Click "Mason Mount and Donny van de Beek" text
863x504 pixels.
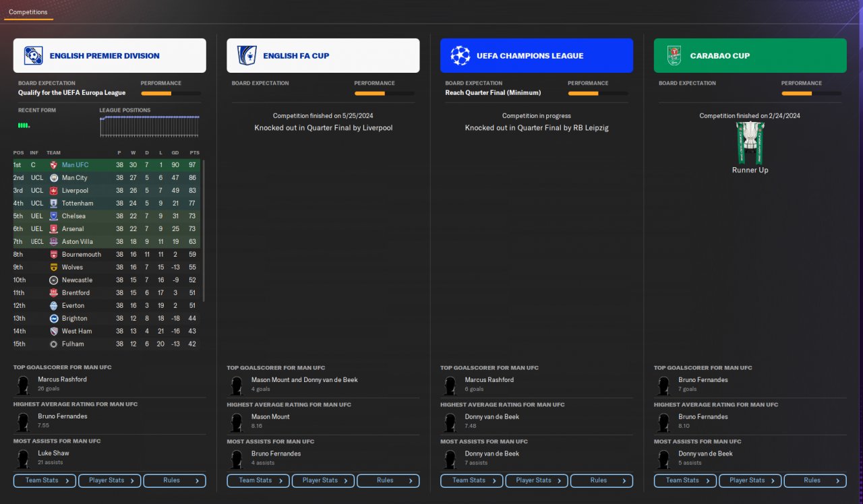(305, 380)
